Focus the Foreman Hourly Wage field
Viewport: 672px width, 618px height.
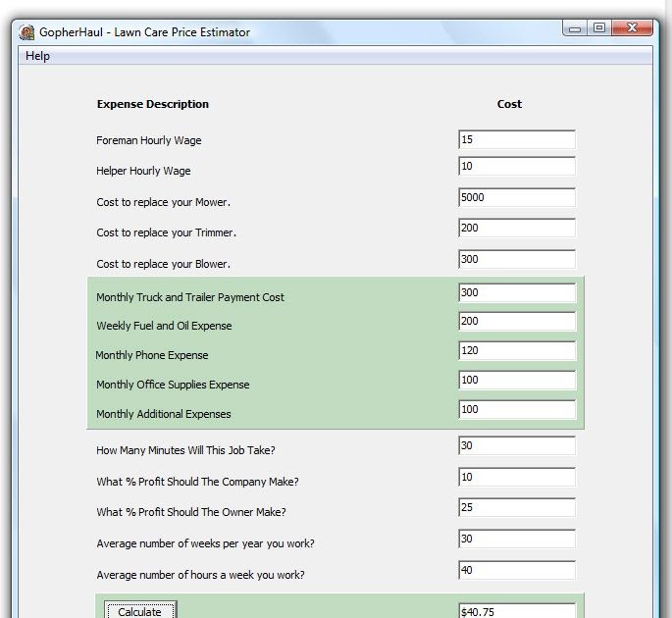click(x=517, y=139)
